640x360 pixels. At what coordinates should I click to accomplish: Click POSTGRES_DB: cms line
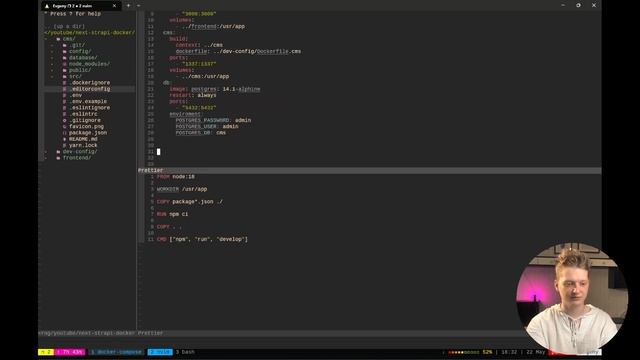point(200,133)
